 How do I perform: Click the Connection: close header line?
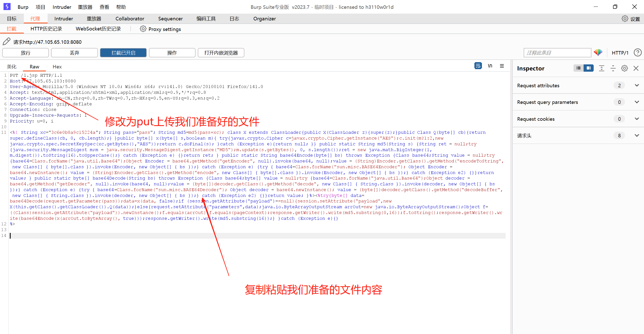33,109
